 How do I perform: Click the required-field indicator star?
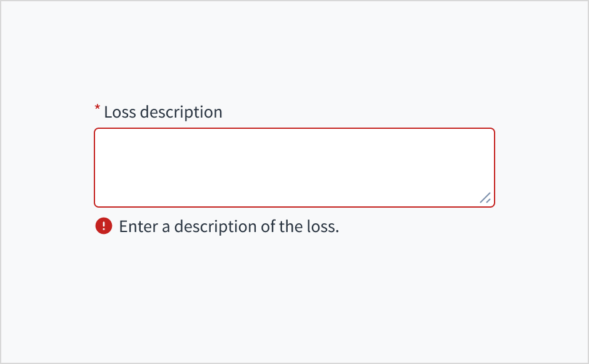98,109
